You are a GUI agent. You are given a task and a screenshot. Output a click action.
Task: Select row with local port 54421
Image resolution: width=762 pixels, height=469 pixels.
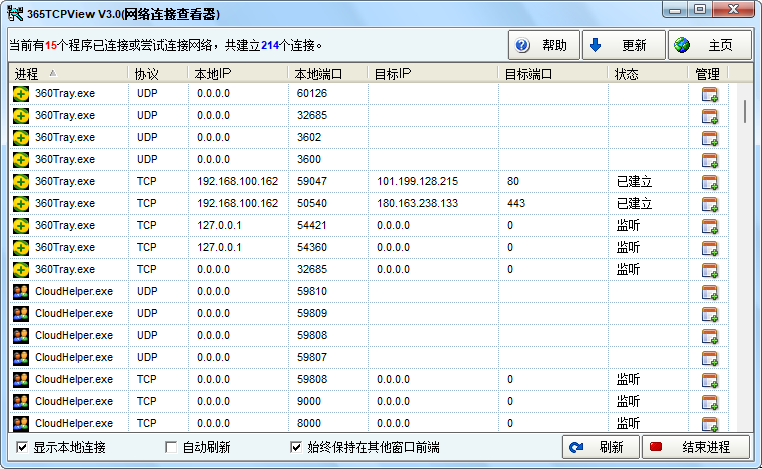coord(368,226)
